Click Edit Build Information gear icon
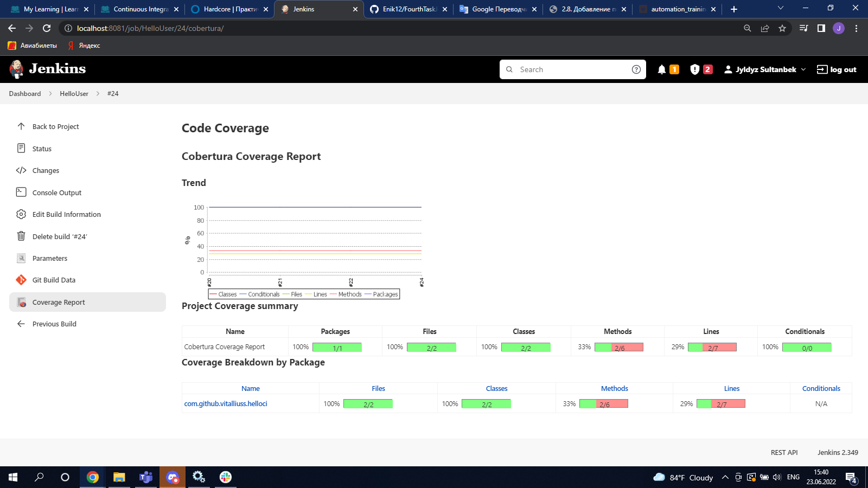The image size is (868, 488). [x=21, y=214]
